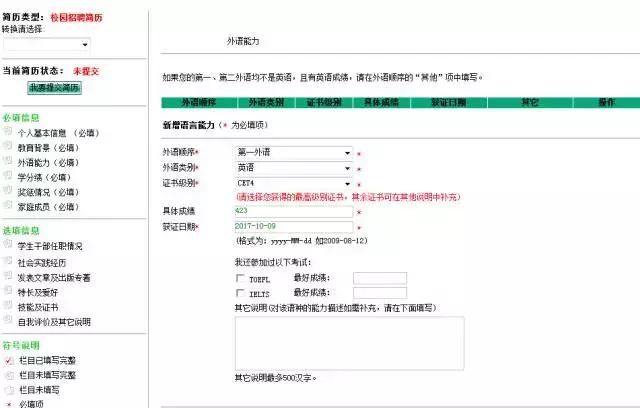The height and width of the screenshot is (408, 640).
Task: Open 社会实践经历 section
Action: (x=42, y=263)
